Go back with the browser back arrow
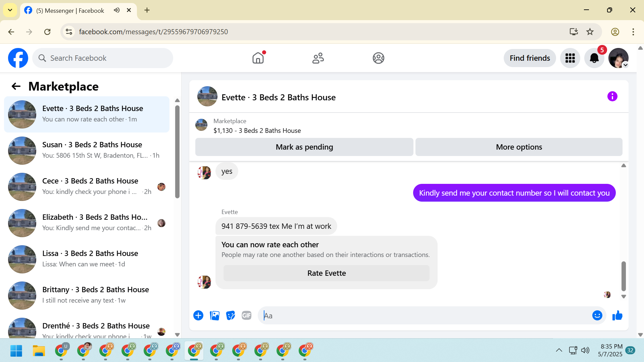Screen dimensions: 644x362 point(11,32)
